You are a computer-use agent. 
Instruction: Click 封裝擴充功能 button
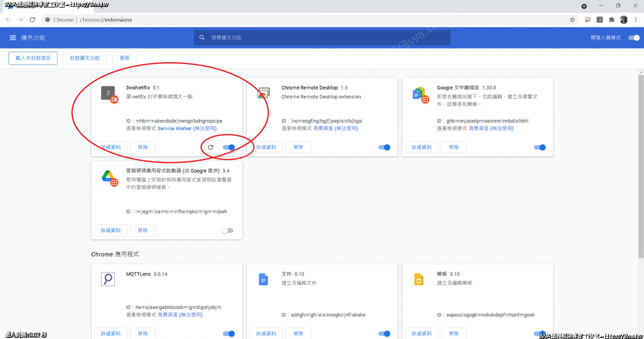pyautogui.click(x=85, y=58)
